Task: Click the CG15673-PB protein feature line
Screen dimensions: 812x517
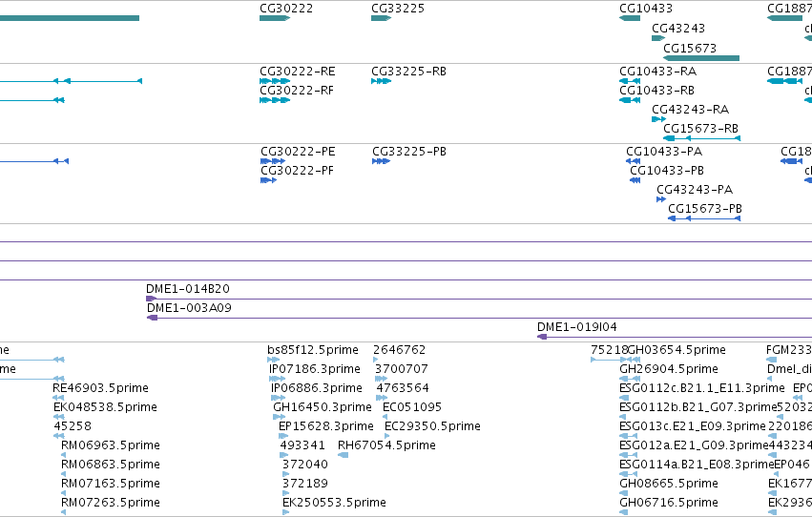Action: 704,218
